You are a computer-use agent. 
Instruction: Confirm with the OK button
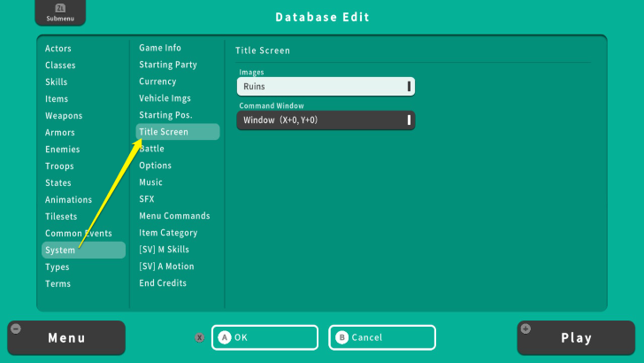264,337
